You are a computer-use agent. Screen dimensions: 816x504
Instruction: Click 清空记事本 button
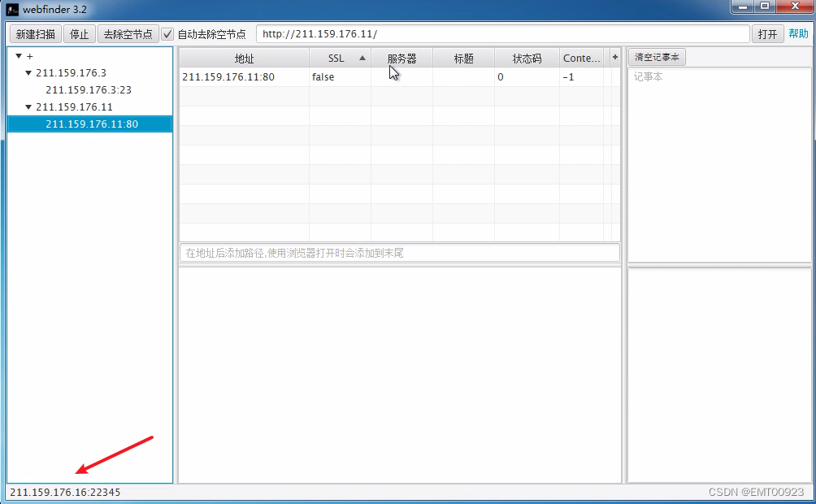click(657, 57)
